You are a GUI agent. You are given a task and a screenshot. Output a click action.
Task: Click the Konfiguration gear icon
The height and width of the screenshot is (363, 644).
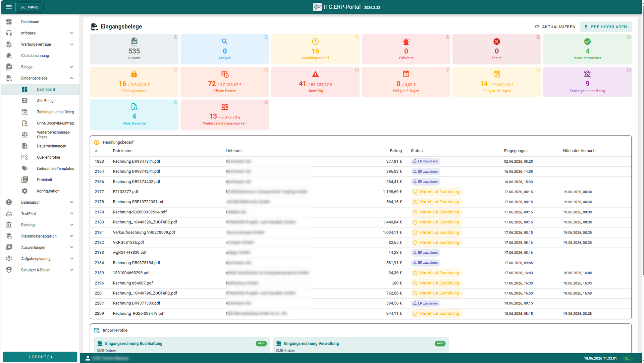tap(25, 191)
